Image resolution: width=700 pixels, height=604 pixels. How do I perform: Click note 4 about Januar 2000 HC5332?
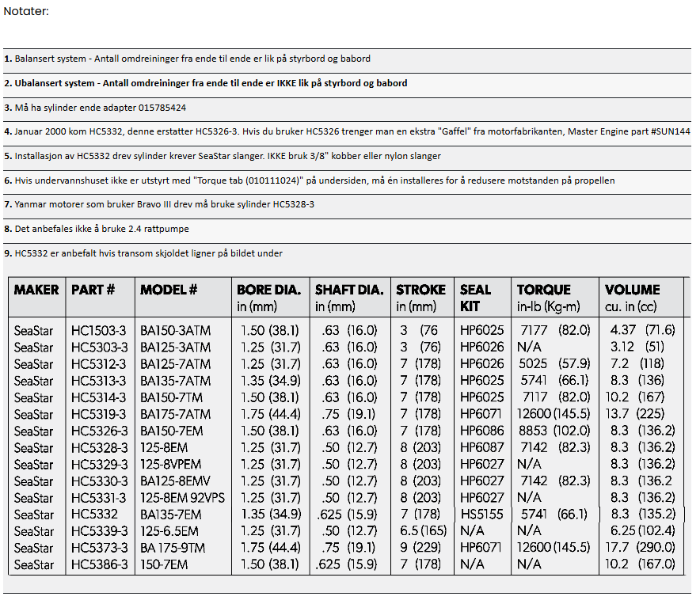pyautogui.click(x=347, y=131)
